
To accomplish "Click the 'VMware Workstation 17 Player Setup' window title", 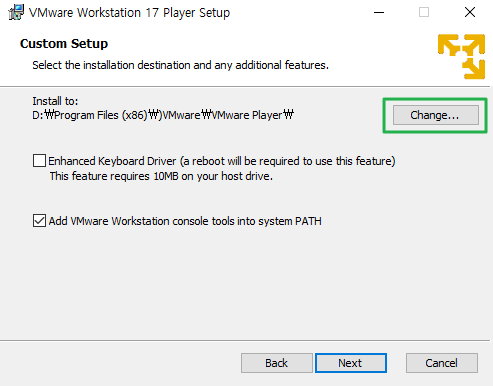I will 129,13.
